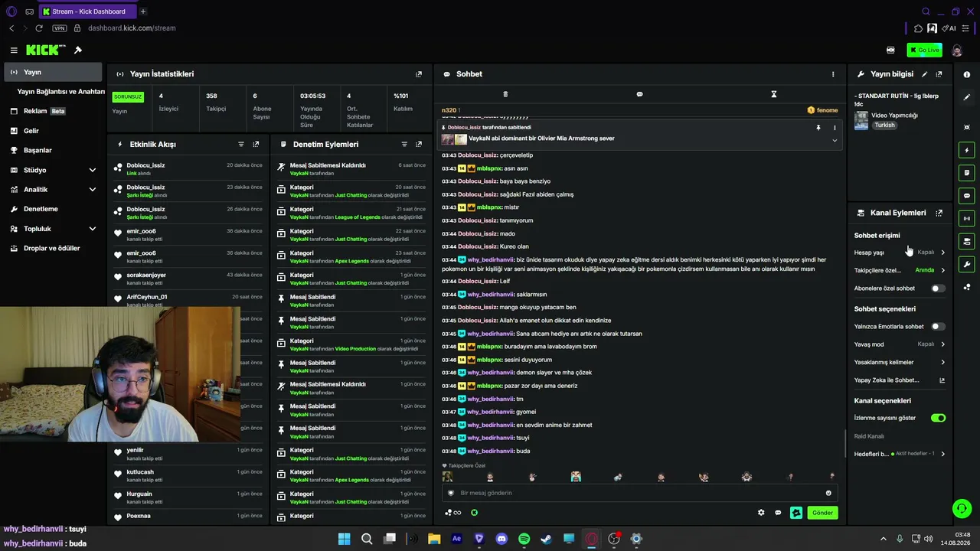Edit stream info with the pencil icon
Screen dimensions: 980x551
tap(925, 74)
